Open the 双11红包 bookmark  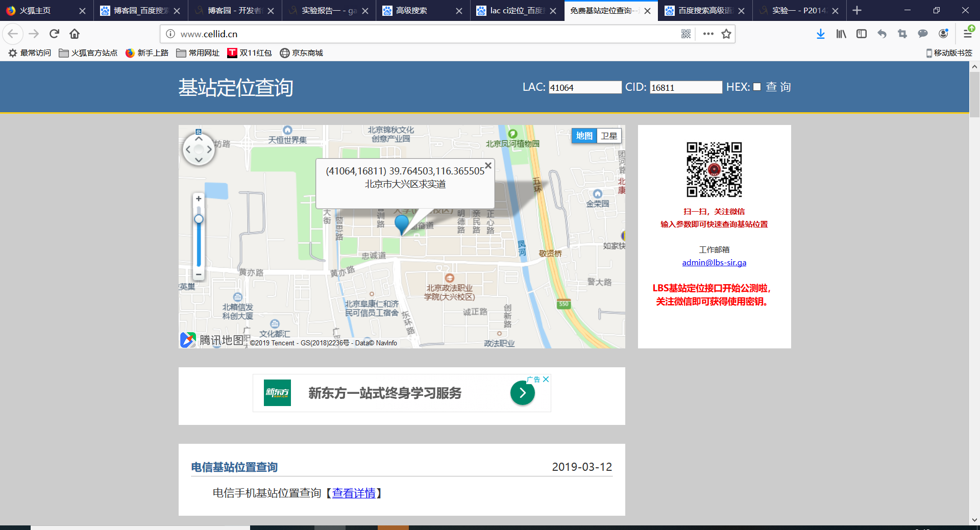click(250, 53)
